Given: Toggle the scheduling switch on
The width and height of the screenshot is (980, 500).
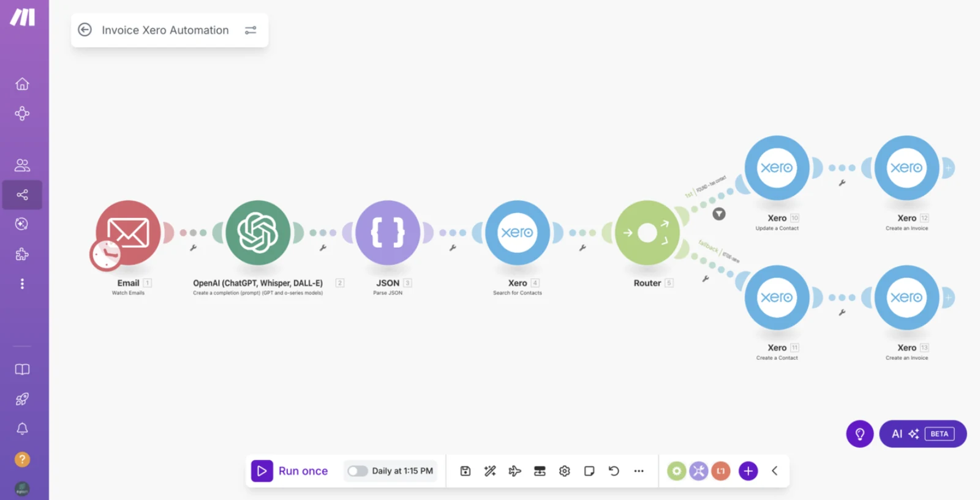Looking at the screenshot, I should pyautogui.click(x=357, y=471).
